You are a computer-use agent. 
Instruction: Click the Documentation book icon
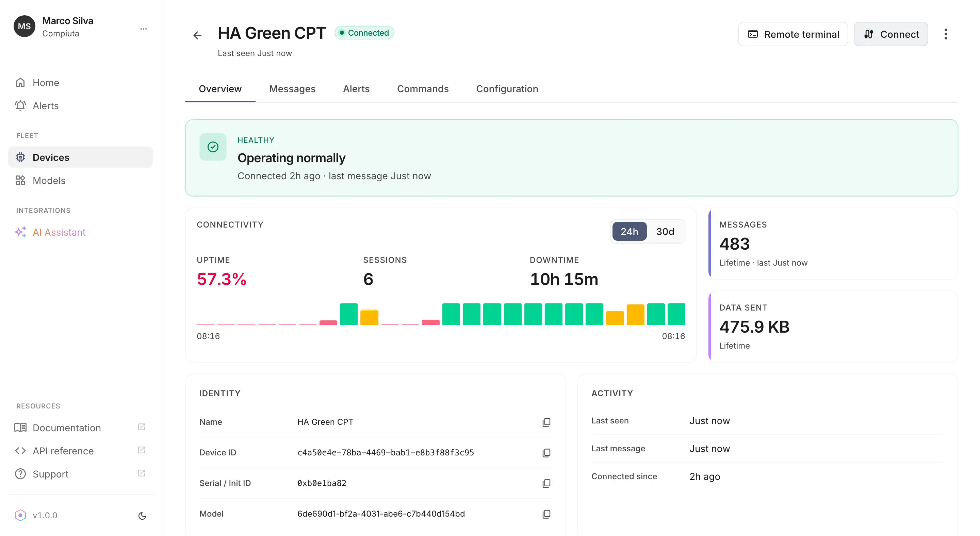click(x=20, y=428)
